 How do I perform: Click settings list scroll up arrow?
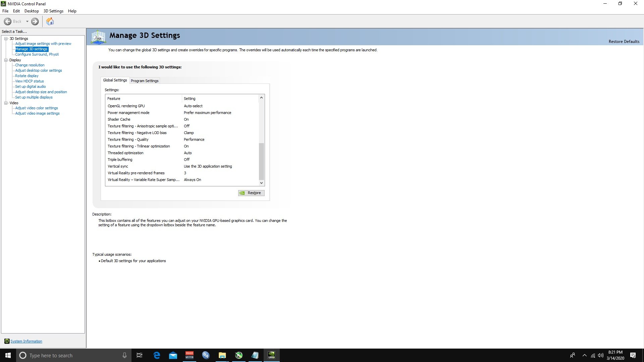coord(261,98)
